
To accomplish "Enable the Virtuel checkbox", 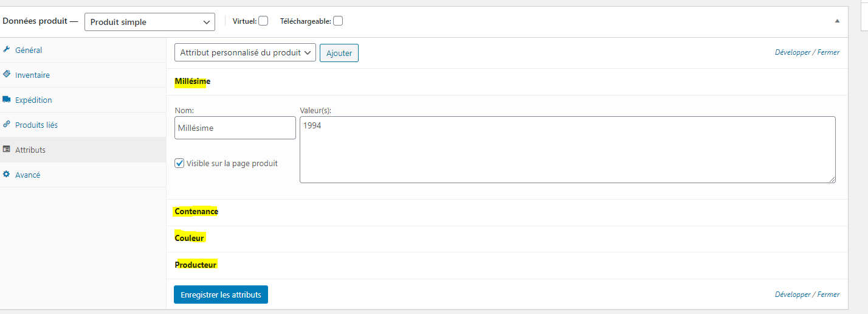I will (x=263, y=21).
